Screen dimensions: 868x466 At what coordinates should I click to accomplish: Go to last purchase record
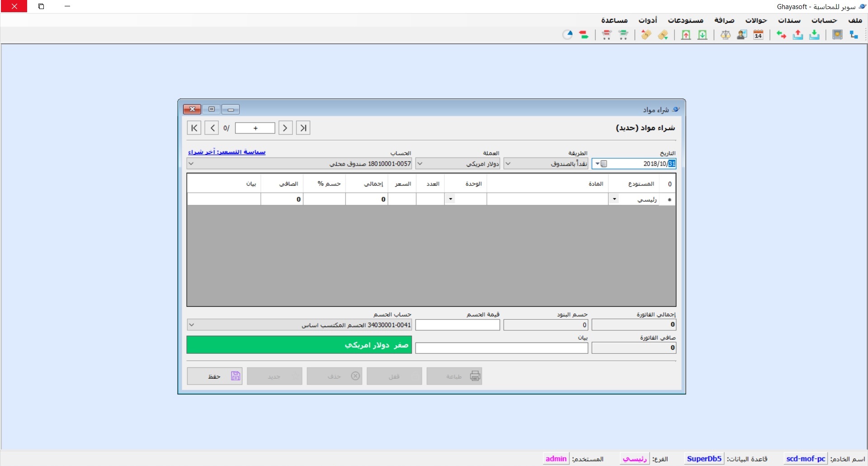pos(303,128)
